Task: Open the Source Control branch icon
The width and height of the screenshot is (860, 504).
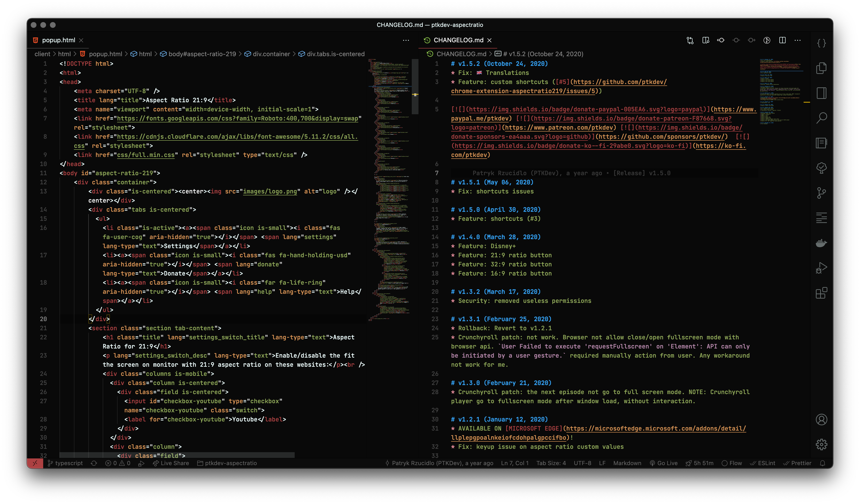Action: [x=821, y=193]
